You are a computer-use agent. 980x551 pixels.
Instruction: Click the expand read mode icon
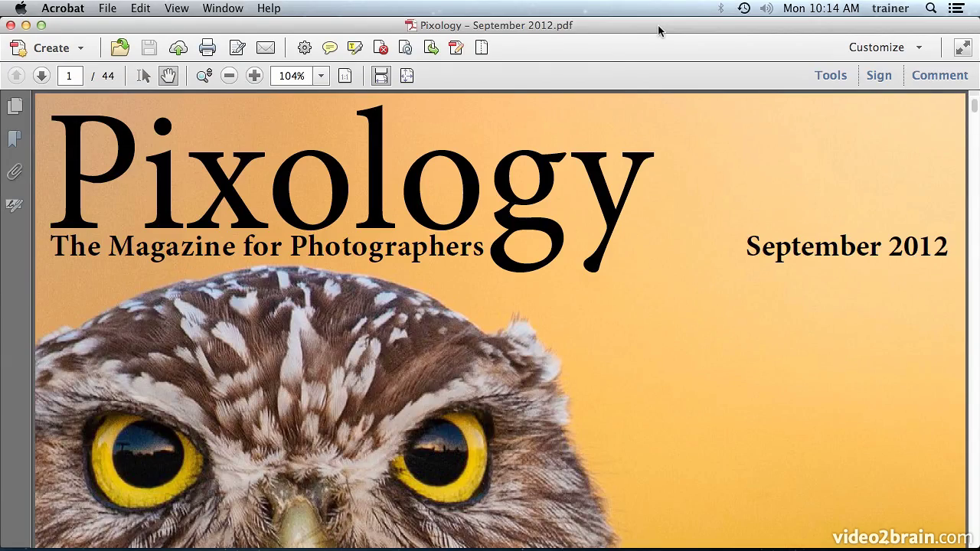(963, 47)
